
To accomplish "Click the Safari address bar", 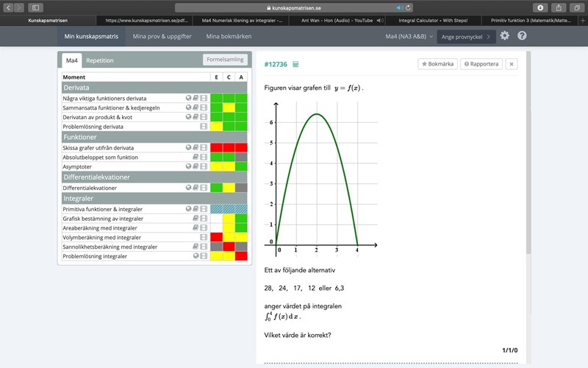I will 294,7.
